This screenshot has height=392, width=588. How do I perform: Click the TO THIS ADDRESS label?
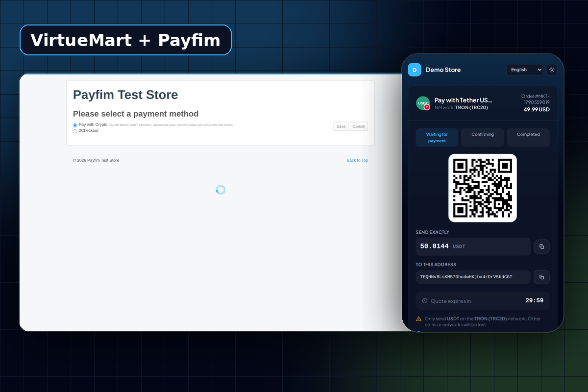pos(436,265)
